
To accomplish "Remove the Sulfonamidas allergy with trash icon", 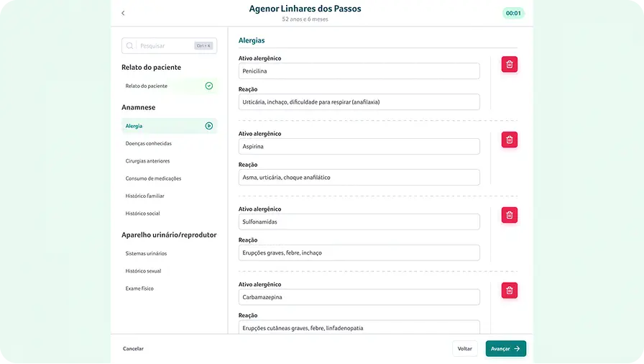I will point(509,215).
